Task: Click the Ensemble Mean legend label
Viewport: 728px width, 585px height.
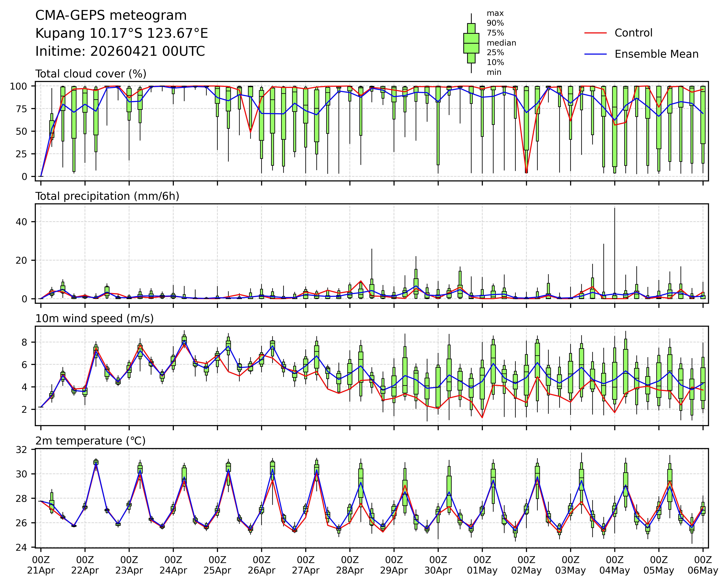Action: pos(656,54)
